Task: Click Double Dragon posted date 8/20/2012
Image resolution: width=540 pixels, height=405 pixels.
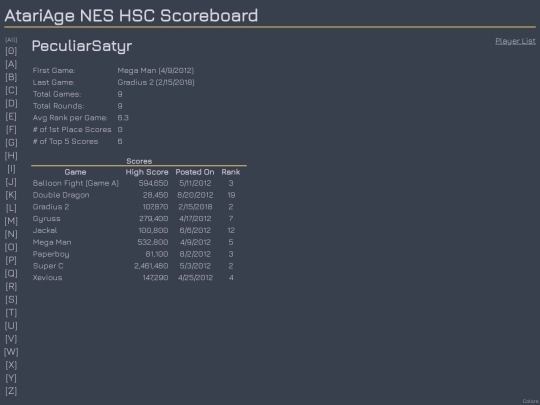Action: [x=195, y=195]
